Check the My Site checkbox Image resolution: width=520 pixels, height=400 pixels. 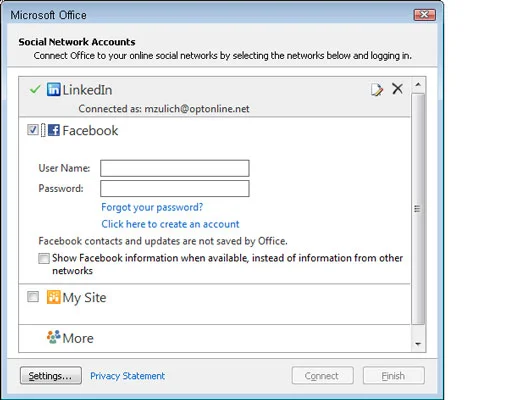point(33,296)
